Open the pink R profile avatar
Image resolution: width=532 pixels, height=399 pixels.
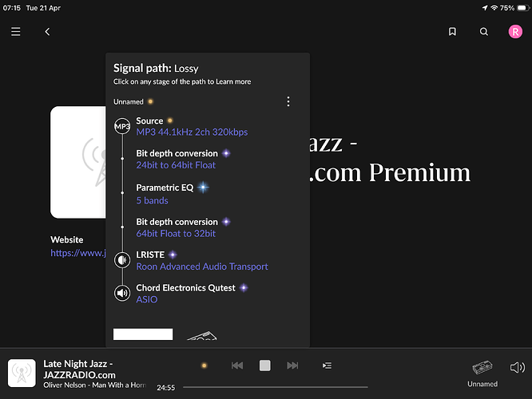pos(515,32)
